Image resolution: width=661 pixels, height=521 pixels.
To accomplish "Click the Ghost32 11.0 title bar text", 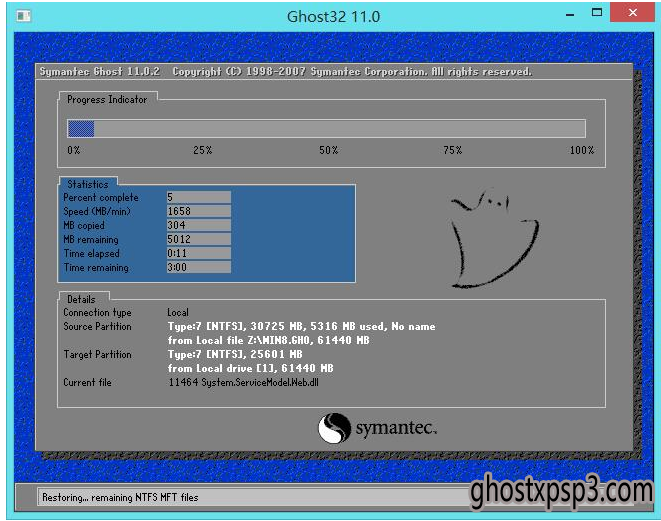I will coord(333,17).
